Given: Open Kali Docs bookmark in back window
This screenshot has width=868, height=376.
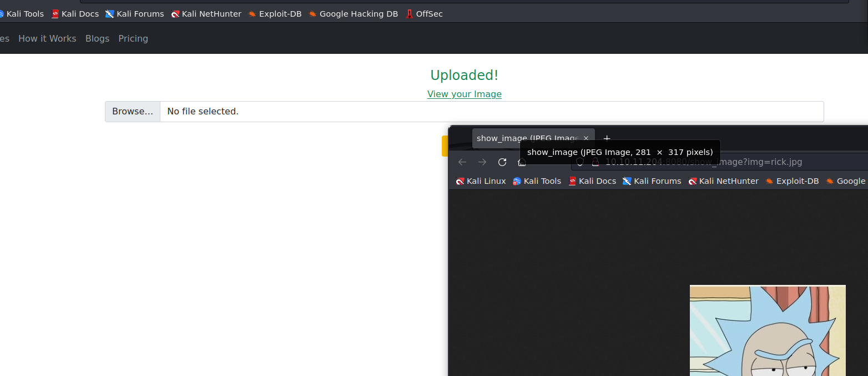Looking at the screenshot, I should tap(75, 14).
